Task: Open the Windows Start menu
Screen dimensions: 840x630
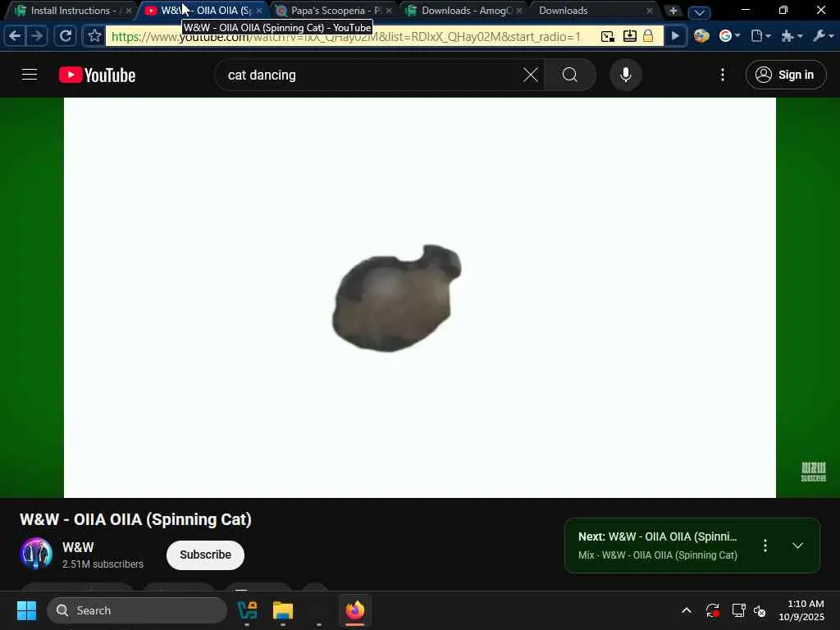Action: click(x=27, y=610)
